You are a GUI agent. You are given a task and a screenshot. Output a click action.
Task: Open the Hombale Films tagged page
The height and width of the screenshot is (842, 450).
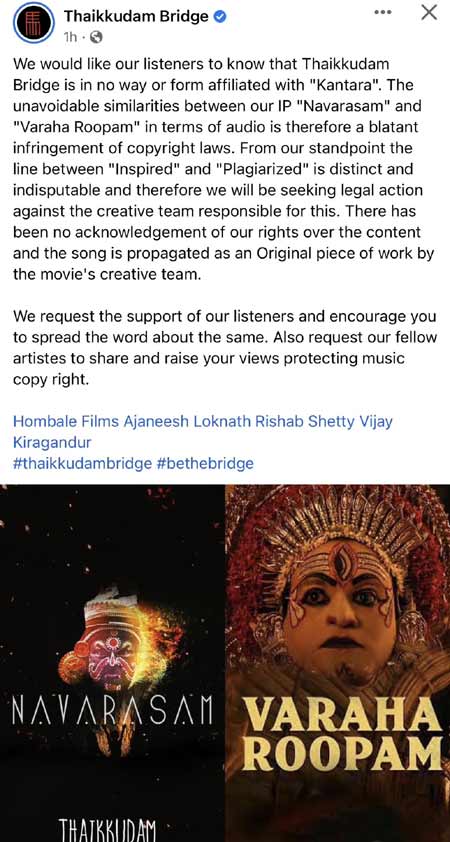click(x=66, y=422)
